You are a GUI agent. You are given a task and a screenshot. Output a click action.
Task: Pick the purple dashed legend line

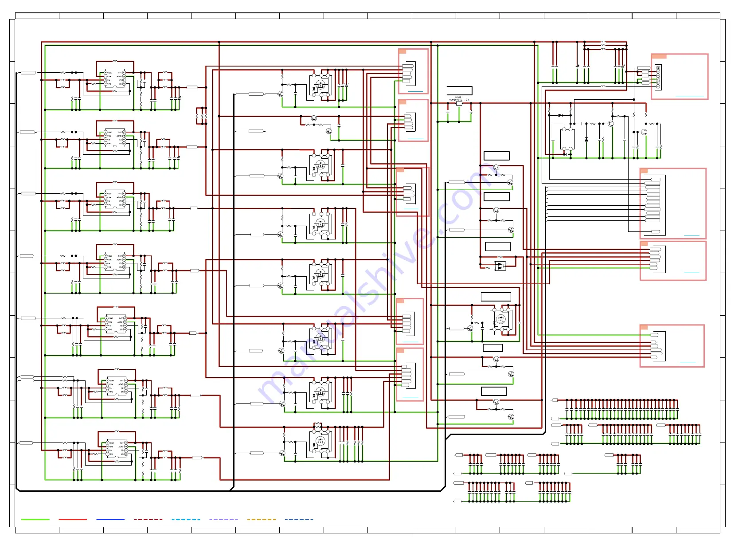223,519
